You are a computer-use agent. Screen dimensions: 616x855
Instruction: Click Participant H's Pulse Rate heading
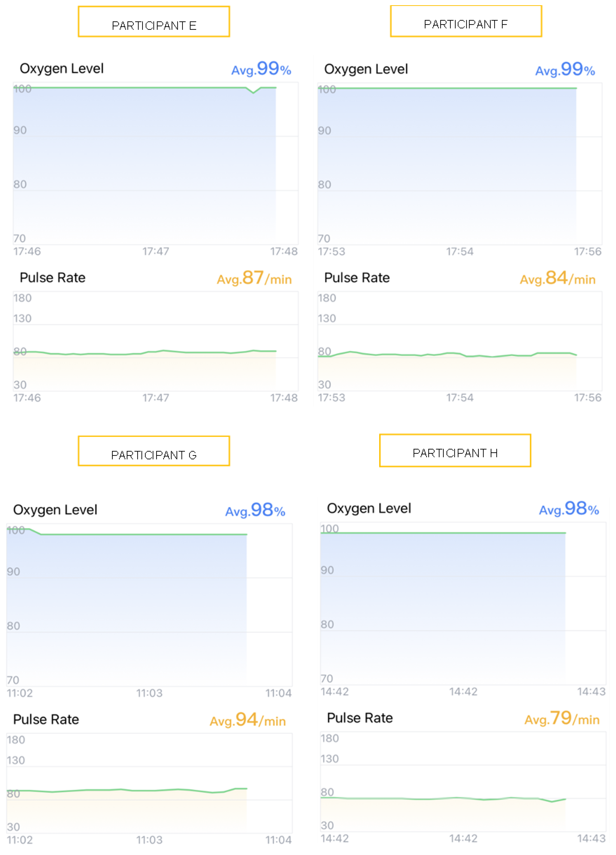click(x=359, y=718)
